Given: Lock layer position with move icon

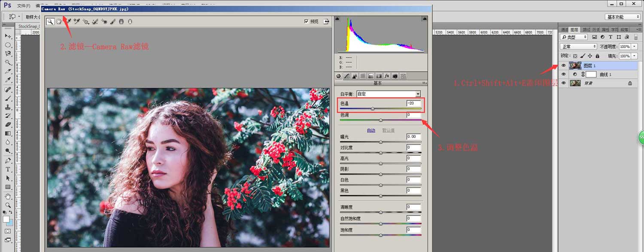Looking at the screenshot, I should pos(590,56).
